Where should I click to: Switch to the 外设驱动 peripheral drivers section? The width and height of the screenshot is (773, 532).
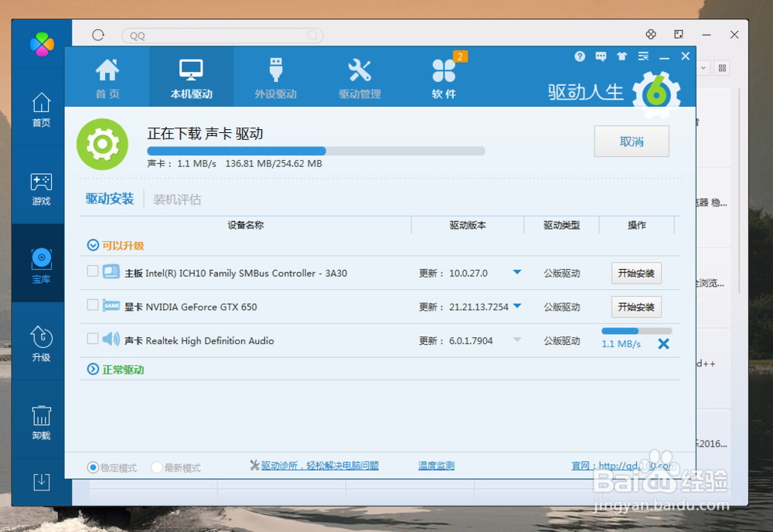(276, 76)
